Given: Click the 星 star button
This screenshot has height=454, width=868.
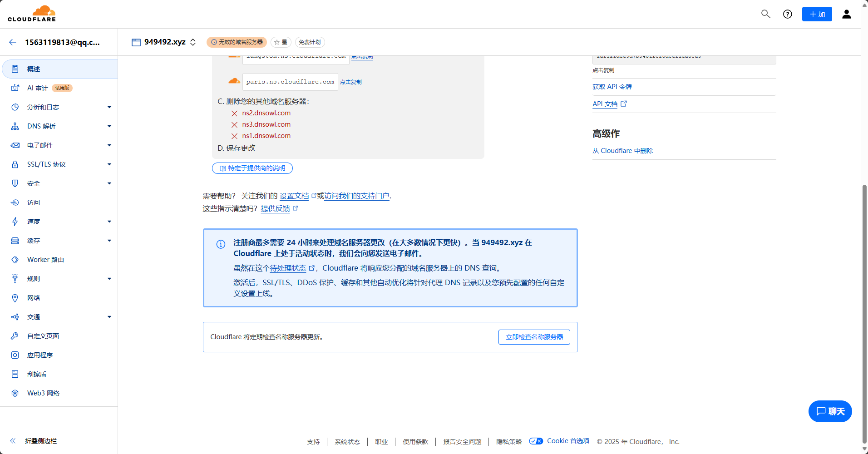Looking at the screenshot, I should point(281,42).
